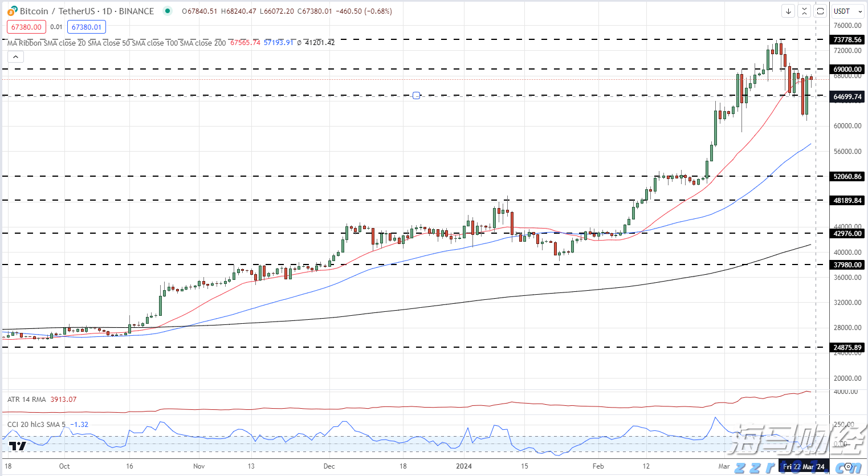
Task: Click the 52060.86 price level label
Action: tap(847, 177)
